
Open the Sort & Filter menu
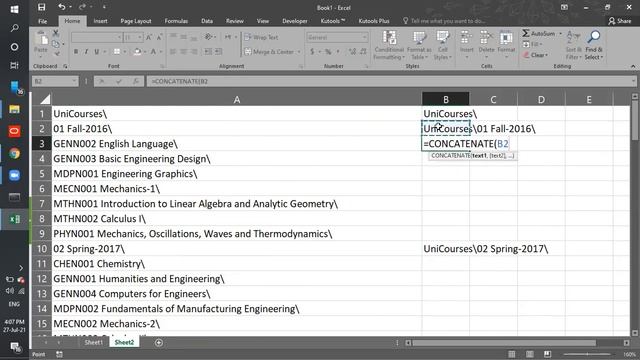[573, 45]
